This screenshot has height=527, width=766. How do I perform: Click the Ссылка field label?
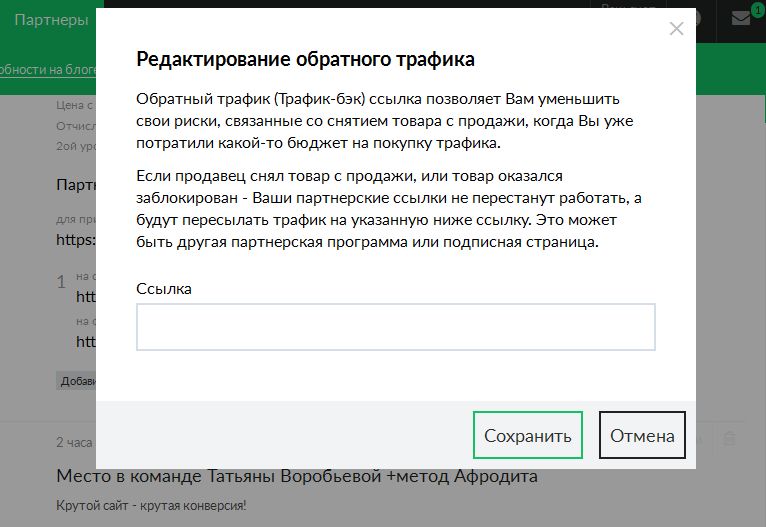point(164,288)
